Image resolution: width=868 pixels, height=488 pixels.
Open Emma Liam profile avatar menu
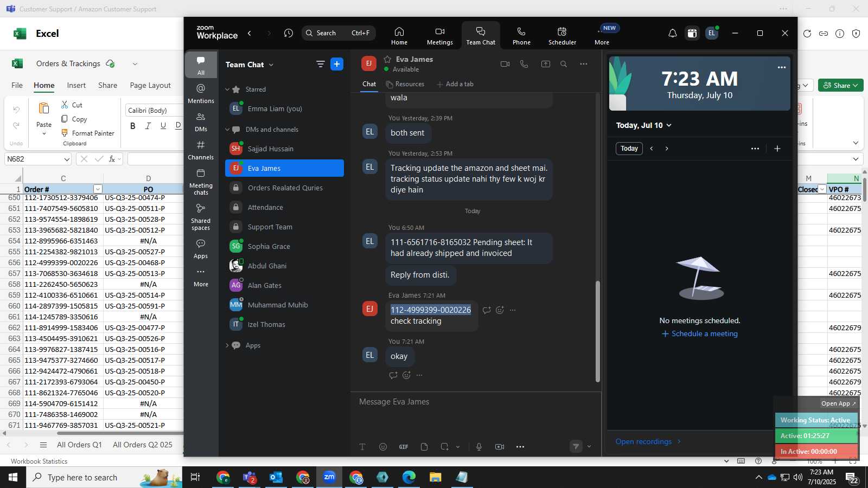[712, 33]
